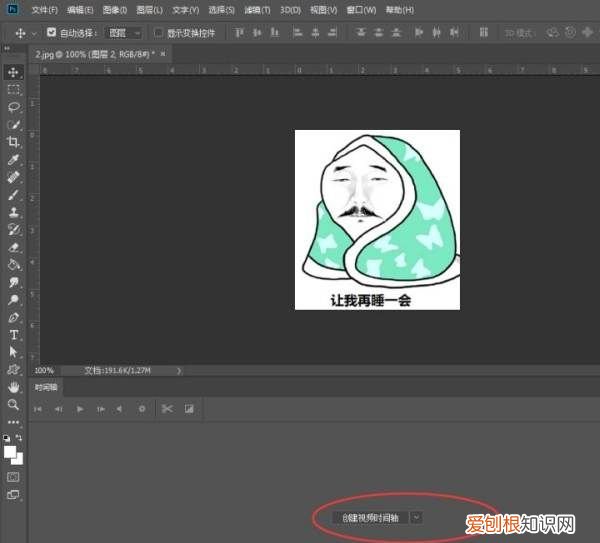The width and height of the screenshot is (600, 543).
Task: Toggle the 显示变换控件 checkbox
Action: coord(158,33)
